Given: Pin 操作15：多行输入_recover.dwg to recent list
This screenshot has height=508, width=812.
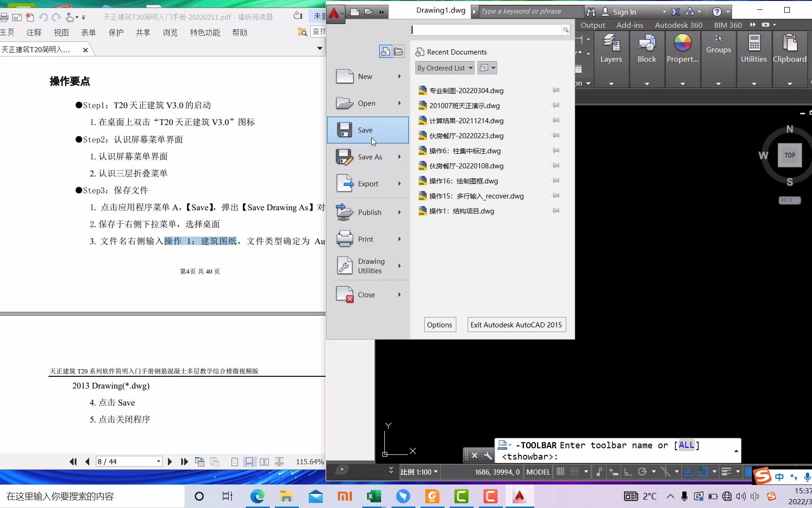Looking at the screenshot, I should point(556,196).
